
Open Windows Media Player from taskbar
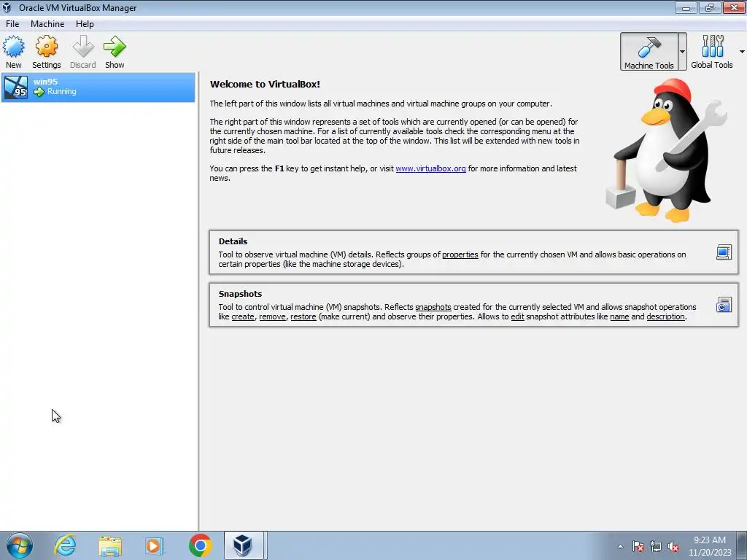point(155,545)
